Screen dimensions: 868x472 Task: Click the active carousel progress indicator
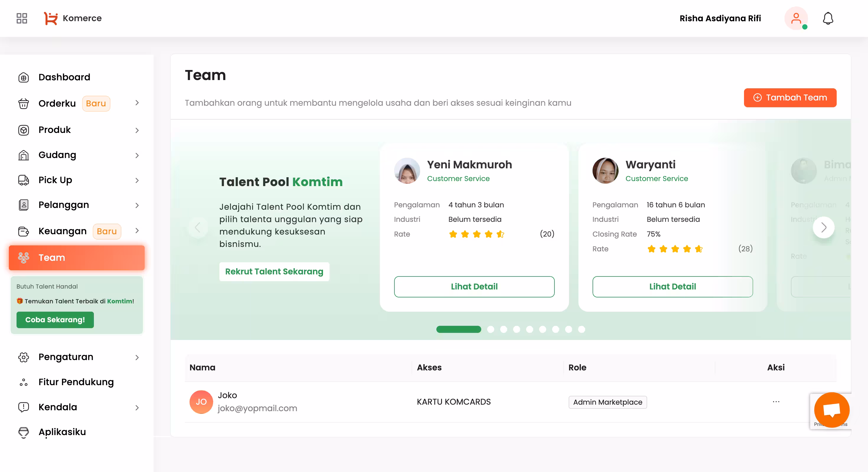[458, 329]
